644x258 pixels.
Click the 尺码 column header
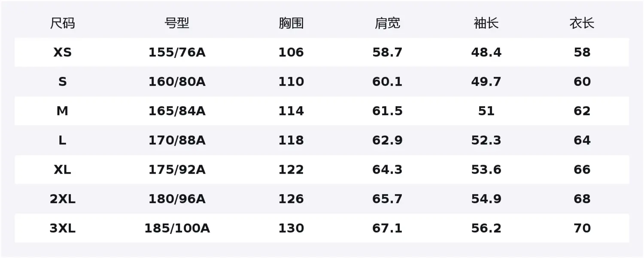[62, 23]
